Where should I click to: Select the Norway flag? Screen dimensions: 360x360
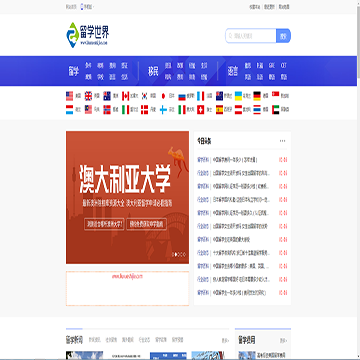click(x=107, y=110)
